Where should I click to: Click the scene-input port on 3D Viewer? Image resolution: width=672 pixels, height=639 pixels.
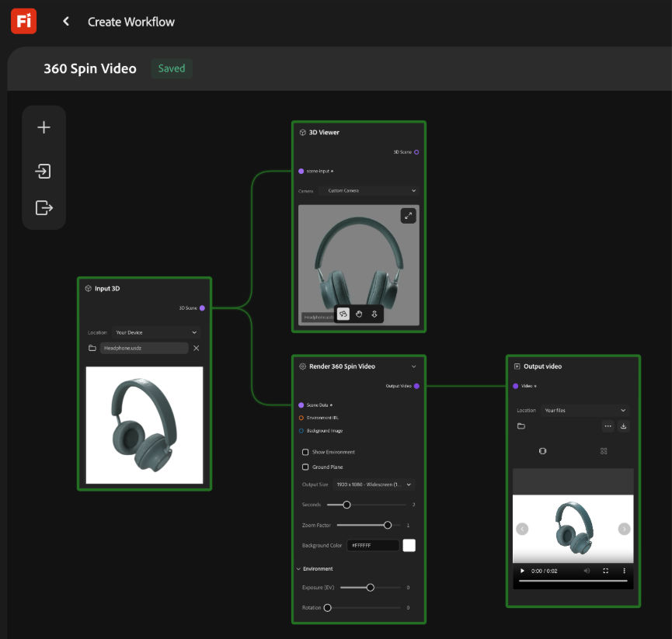301,171
